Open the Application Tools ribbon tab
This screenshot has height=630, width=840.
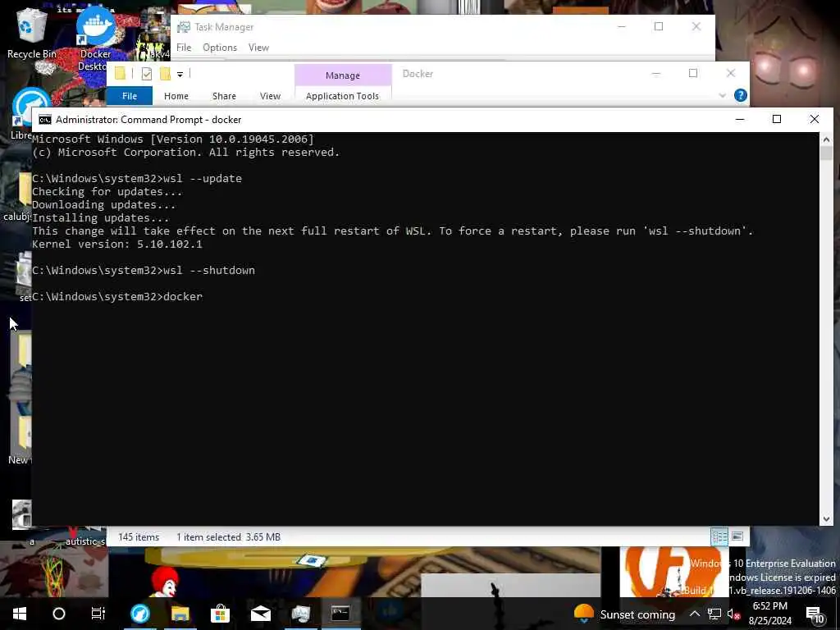[342, 96]
